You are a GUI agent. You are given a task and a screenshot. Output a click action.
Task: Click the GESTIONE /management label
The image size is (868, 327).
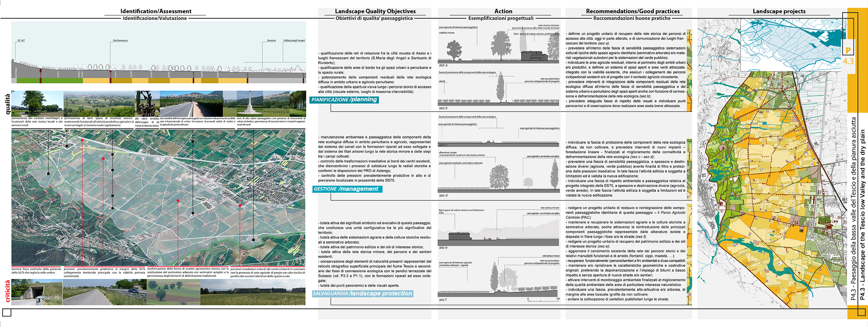tap(346, 189)
